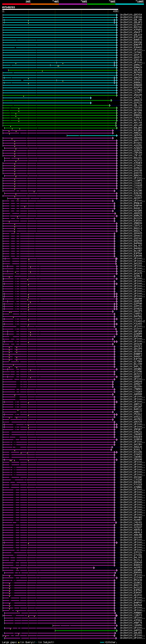The image size is (146, 644).
Task: Select hit label UniRef100_A6XPE0
Action: point(131,567)
